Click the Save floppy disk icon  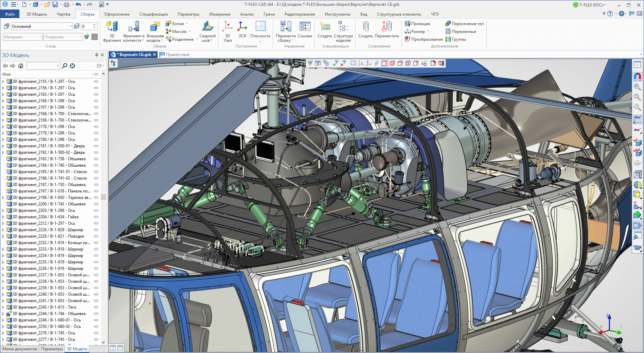coord(55,4)
